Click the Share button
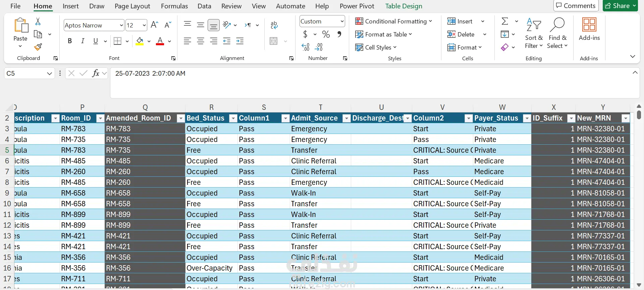644x290 pixels. click(x=620, y=6)
